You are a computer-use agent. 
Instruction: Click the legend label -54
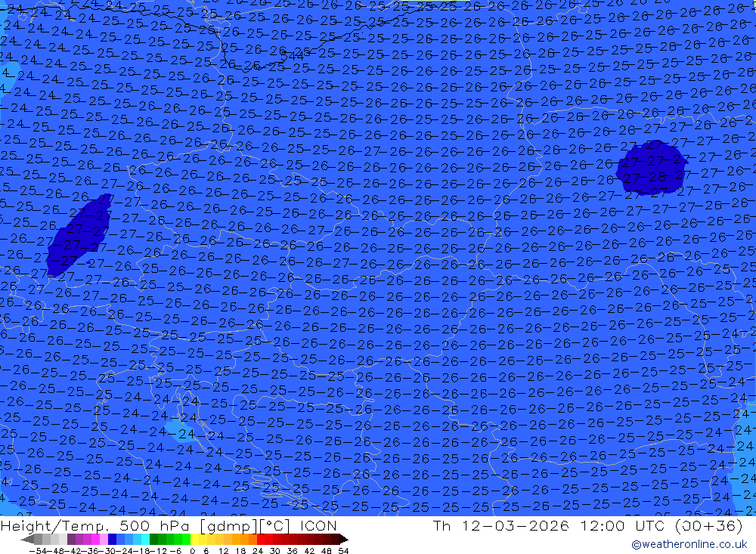[x=38, y=551]
